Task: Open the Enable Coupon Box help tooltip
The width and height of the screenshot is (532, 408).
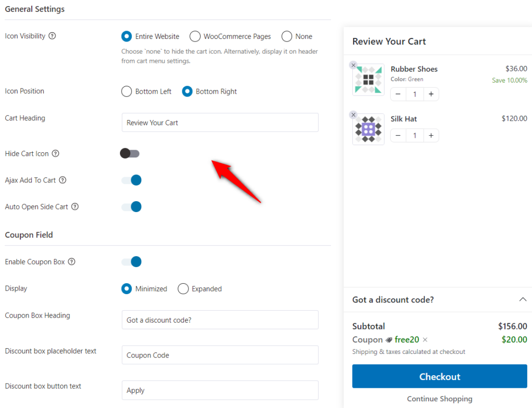Action: (72, 261)
